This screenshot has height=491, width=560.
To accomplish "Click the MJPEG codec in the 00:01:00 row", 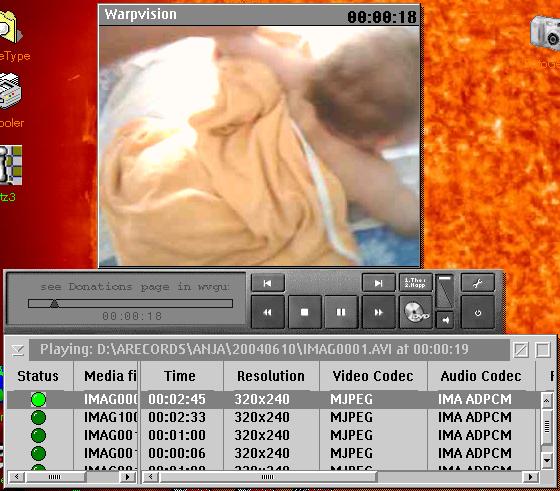I will [x=351, y=435].
